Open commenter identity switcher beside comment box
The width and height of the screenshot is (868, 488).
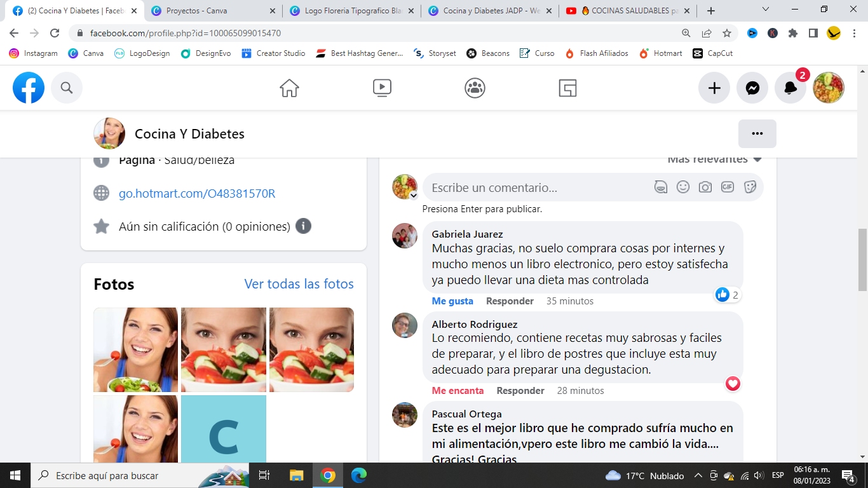click(413, 196)
